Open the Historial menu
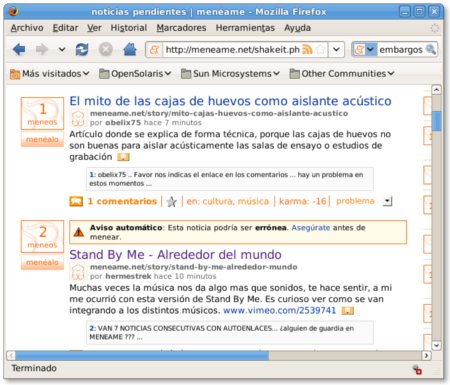Viewport: 450px width, 385px height. (x=129, y=28)
